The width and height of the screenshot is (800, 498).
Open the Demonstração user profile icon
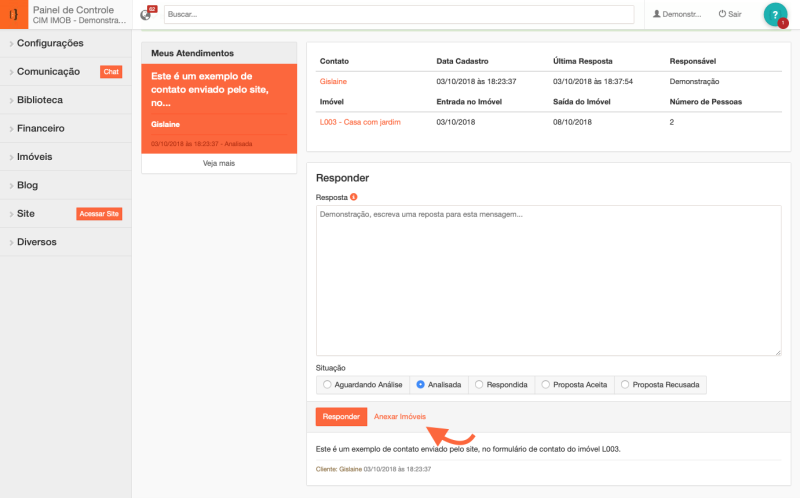tap(657, 15)
